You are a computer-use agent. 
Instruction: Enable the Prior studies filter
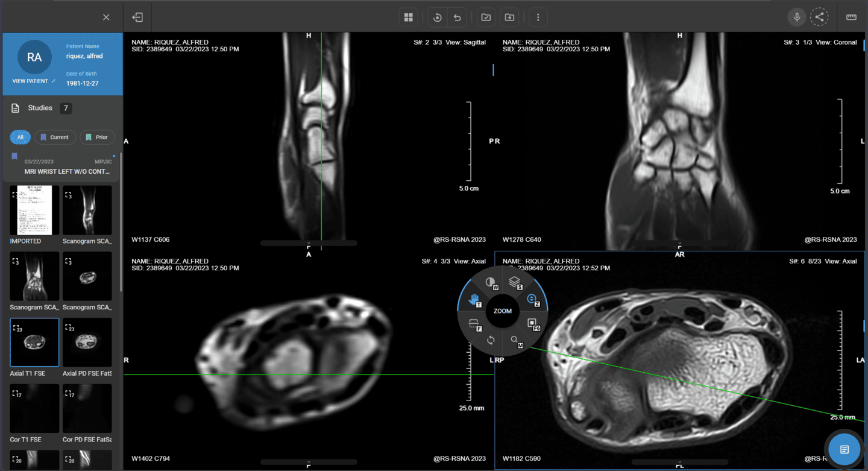pos(97,137)
